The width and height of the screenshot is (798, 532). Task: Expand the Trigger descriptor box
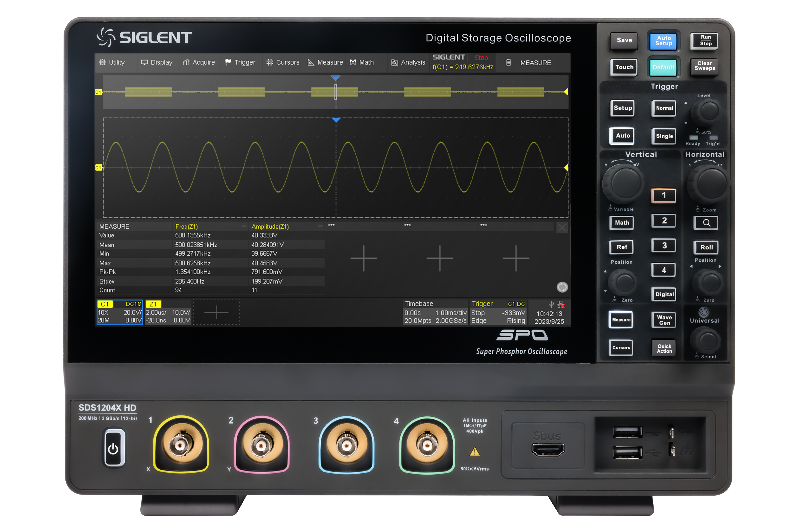coord(498,312)
